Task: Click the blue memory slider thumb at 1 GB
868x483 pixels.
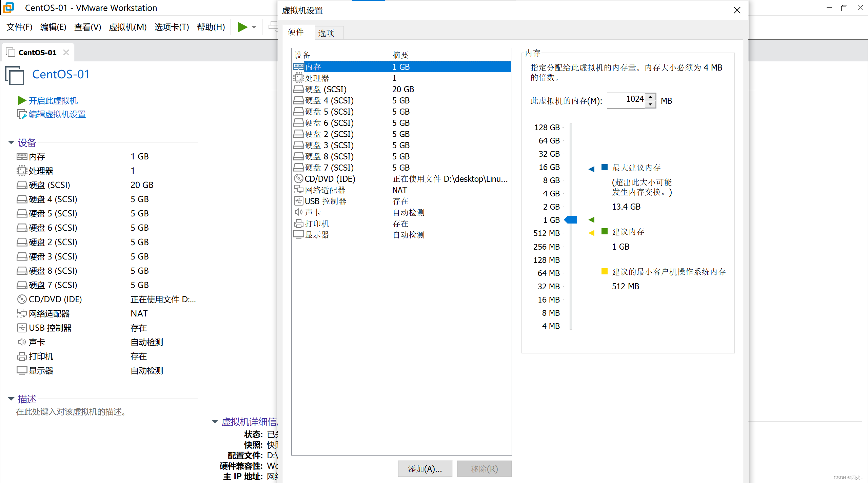Action: click(x=571, y=220)
